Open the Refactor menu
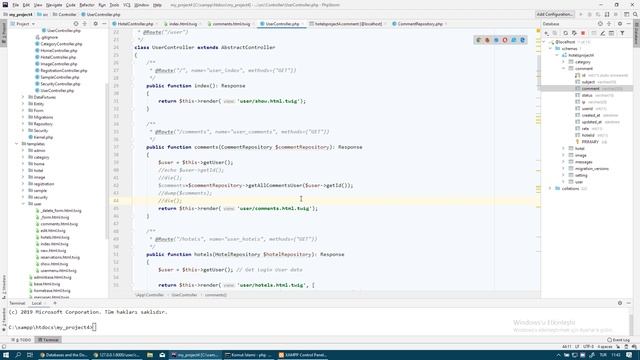 click(87, 5)
